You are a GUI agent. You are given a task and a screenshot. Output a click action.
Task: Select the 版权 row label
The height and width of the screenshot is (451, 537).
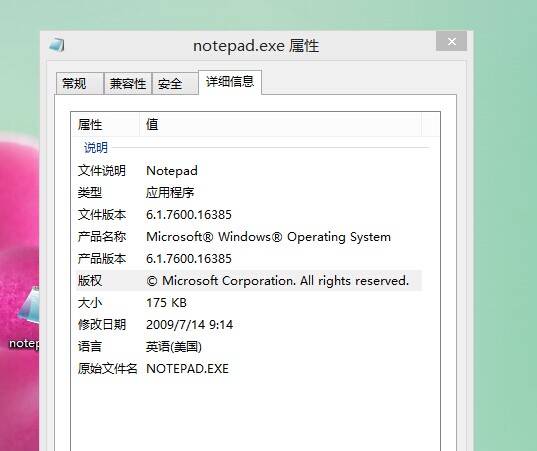click(x=90, y=281)
